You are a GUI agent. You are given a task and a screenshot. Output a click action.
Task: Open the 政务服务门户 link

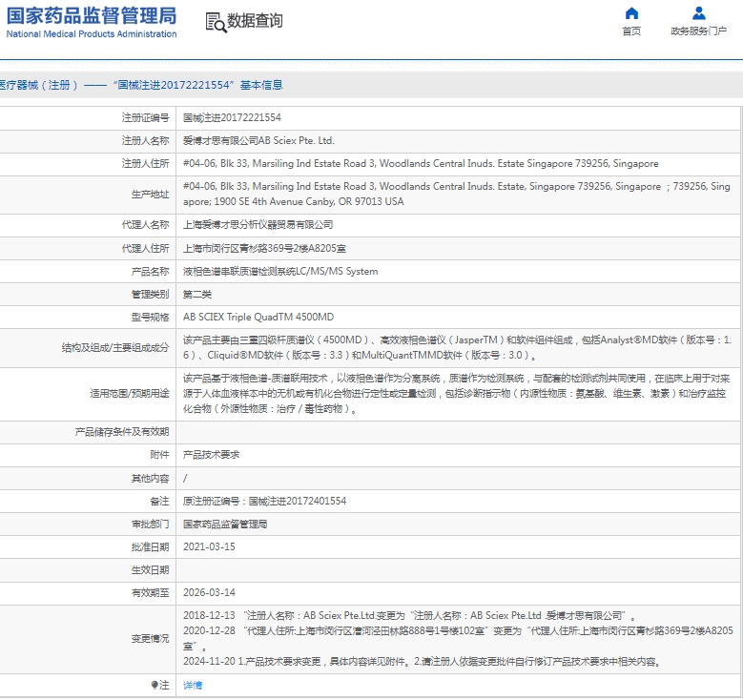(698, 31)
